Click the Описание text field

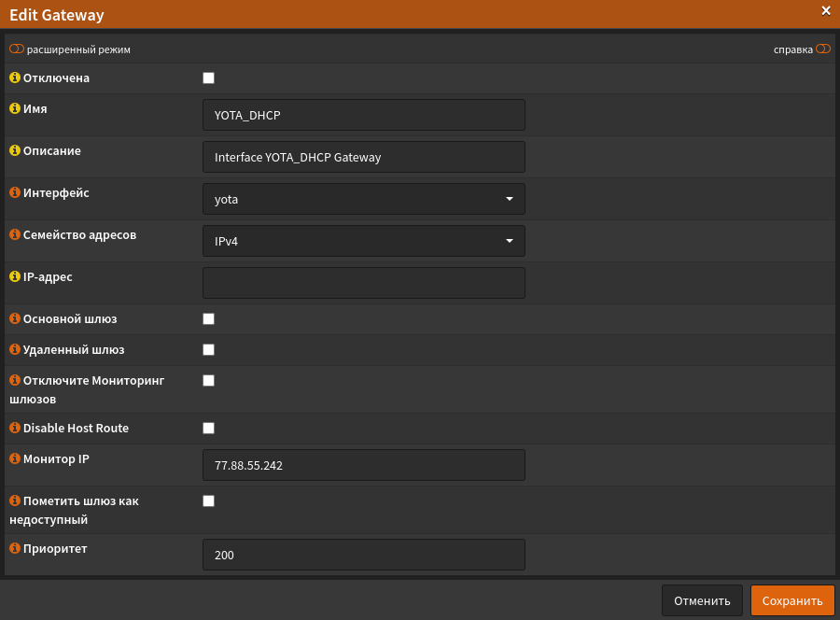(364, 157)
